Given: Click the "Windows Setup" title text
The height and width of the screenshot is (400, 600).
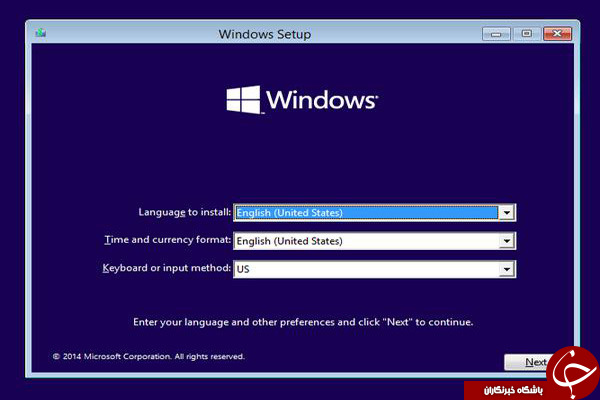Looking at the screenshot, I should click(265, 34).
